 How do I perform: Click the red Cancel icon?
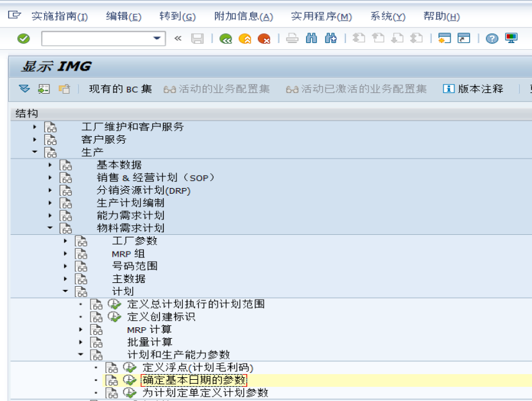pyautogui.click(x=264, y=38)
